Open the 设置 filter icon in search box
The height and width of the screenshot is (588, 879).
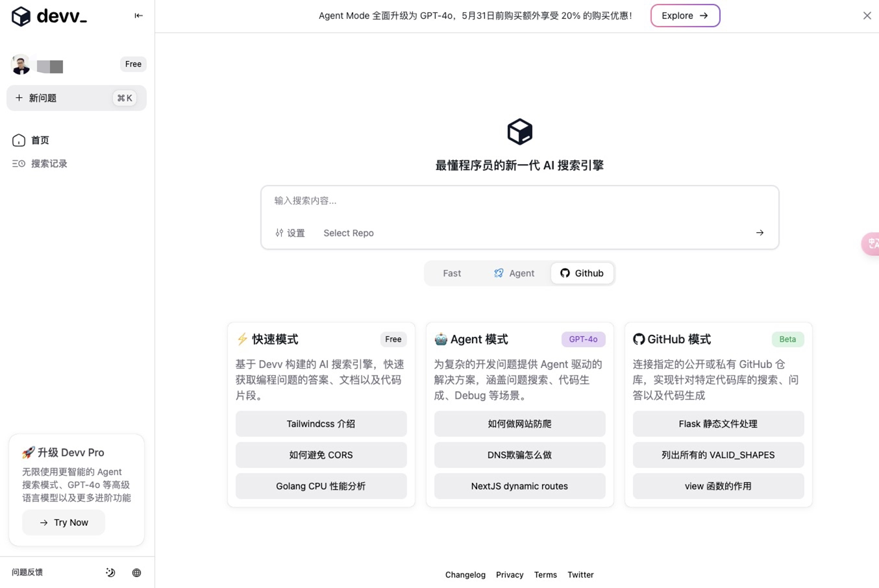(279, 232)
